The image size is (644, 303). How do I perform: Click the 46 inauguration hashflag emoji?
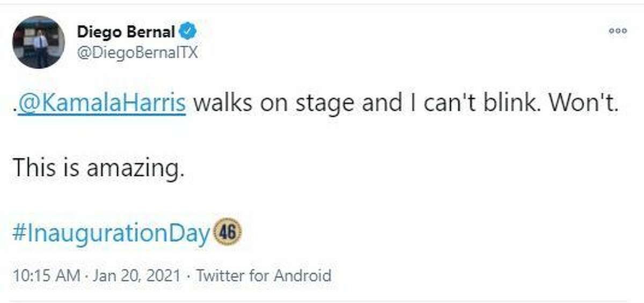[x=228, y=232]
